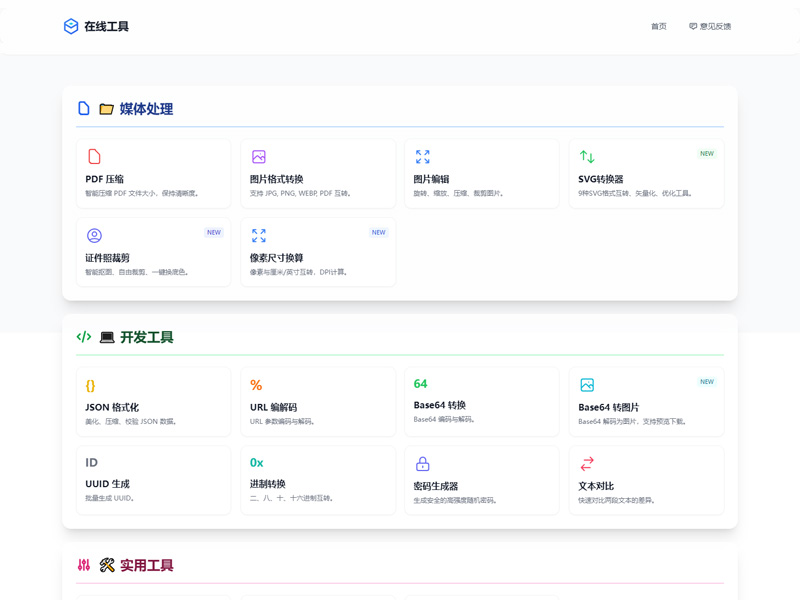
Task: Click the folder emoji beside 媒体处理
Action: click(x=106, y=109)
